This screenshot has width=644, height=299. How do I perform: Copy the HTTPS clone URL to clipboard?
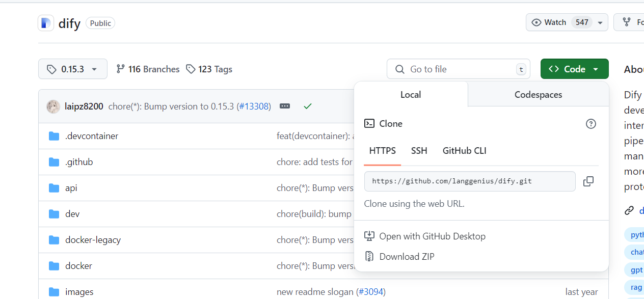588,181
